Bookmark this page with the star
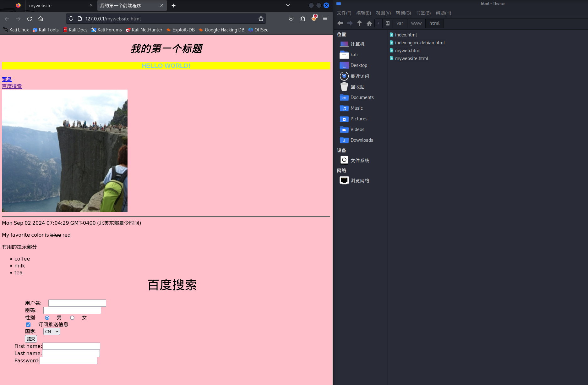This screenshot has height=385, width=588. (261, 19)
